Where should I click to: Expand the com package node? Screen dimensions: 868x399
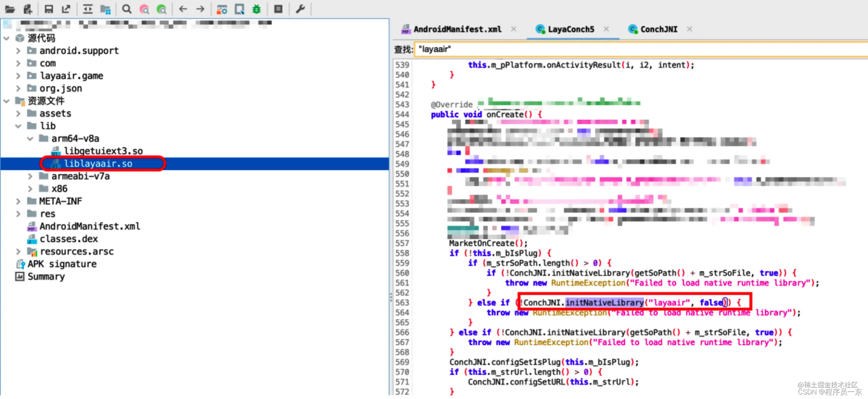pos(18,63)
